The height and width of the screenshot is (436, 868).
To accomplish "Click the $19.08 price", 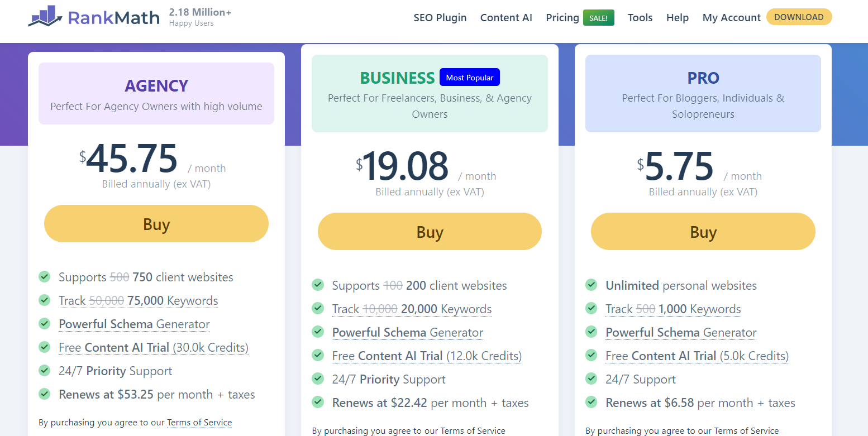I will (402, 166).
